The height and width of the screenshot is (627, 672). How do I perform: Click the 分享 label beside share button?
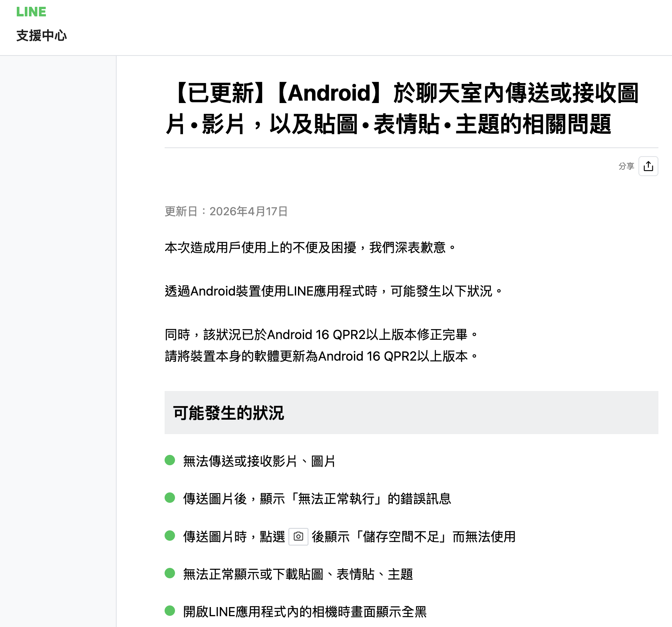[x=626, y=166]
